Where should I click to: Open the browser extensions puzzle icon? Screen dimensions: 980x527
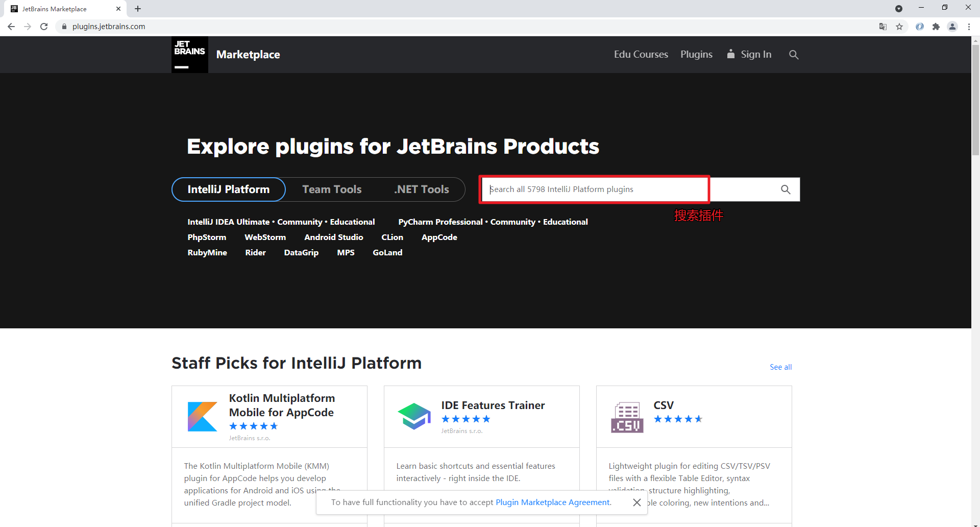tap(936, 27)
